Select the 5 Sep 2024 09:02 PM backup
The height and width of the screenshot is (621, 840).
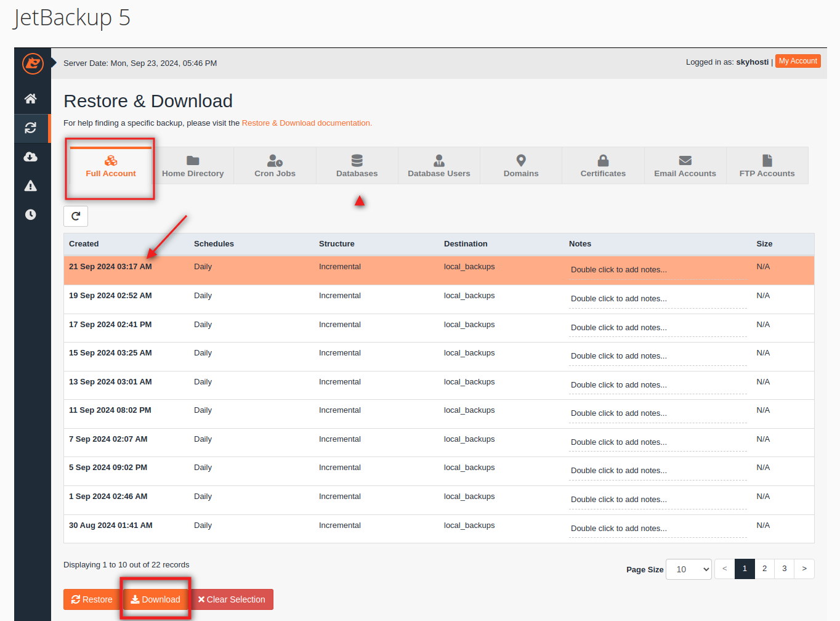[438, 471]
